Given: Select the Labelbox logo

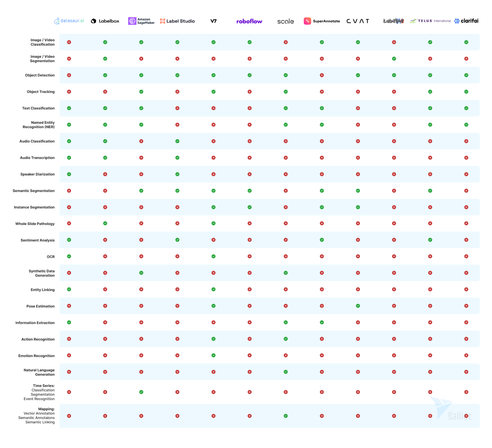Looking at the screenshot, I should coord(105,21).
